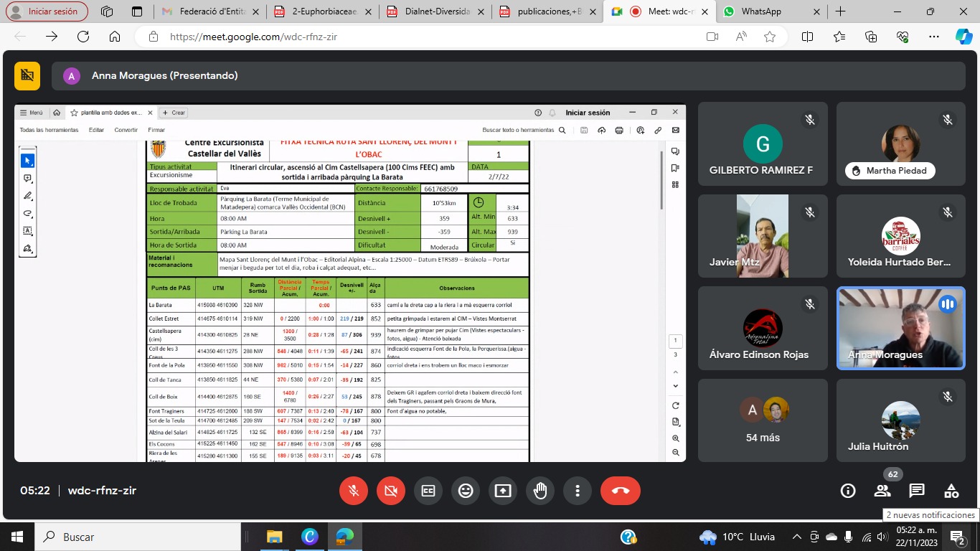This screenshot has width=980, height=551.
Task: Add this page to favorites star
Action: tap(770, 37)
